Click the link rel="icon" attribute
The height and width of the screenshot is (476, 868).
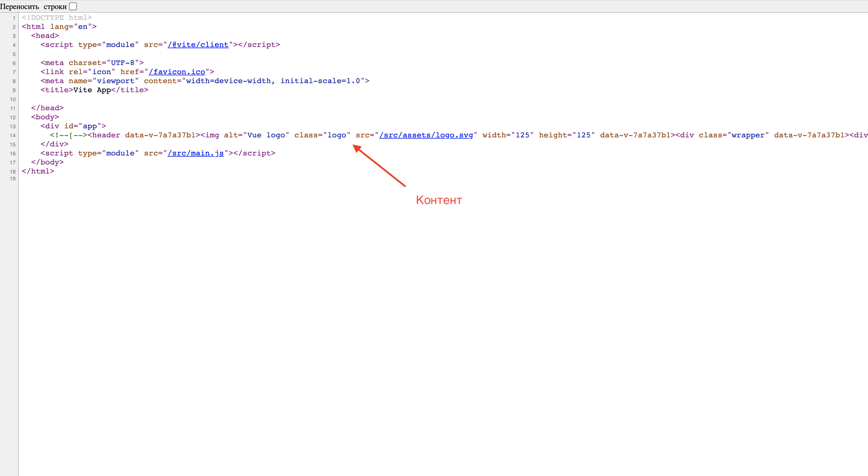pos(92,72)
